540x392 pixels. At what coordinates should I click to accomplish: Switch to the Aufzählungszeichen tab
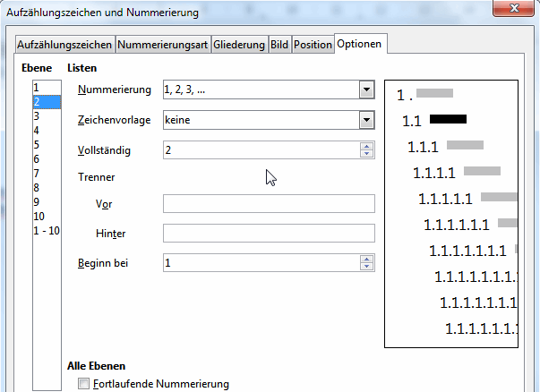(64, 45)
